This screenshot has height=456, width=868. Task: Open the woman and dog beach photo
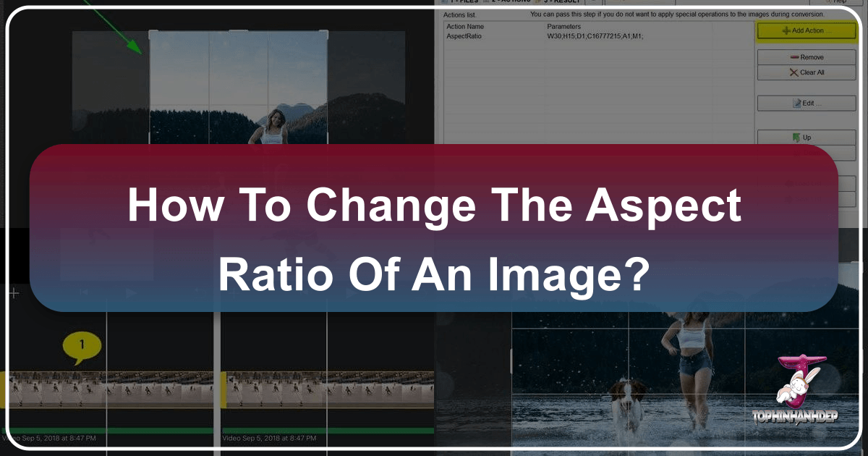[651, 384]
